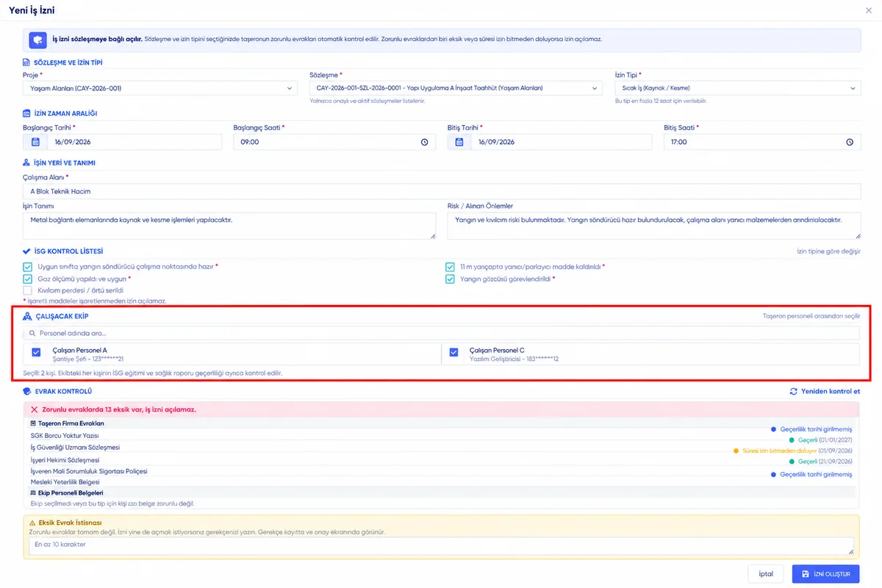882x588 pixels.
Task: Click the İptal button
Action: (766, 573)
